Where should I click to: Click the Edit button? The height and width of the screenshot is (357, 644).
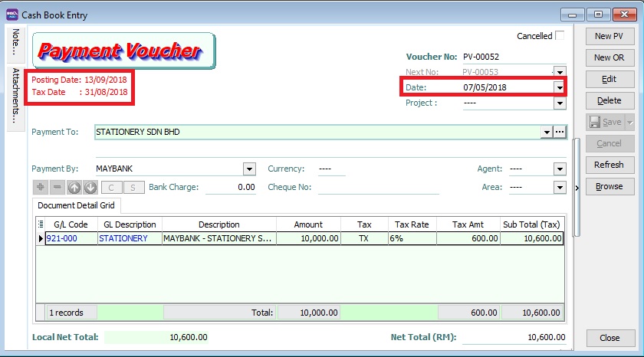tap(609, 79)
